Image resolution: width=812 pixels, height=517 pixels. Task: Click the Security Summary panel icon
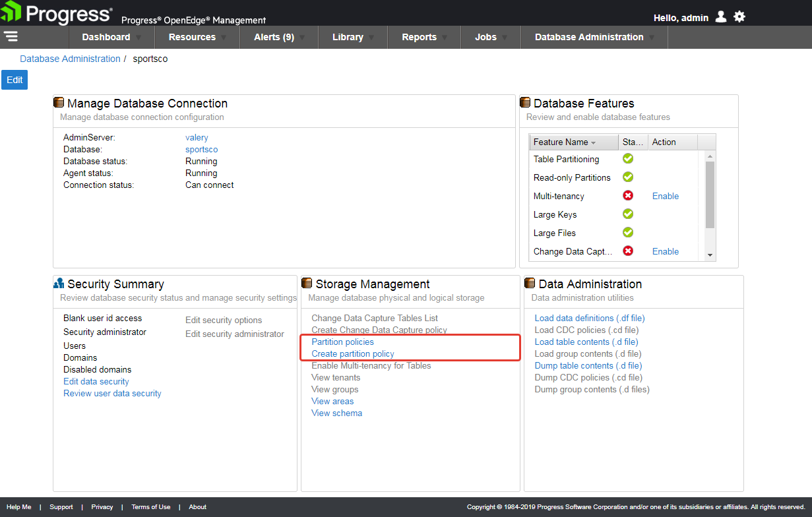(59, 284)
